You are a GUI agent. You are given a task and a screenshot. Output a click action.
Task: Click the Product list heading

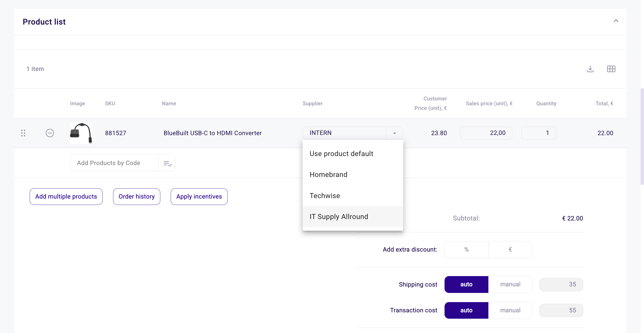click(44, 22)
